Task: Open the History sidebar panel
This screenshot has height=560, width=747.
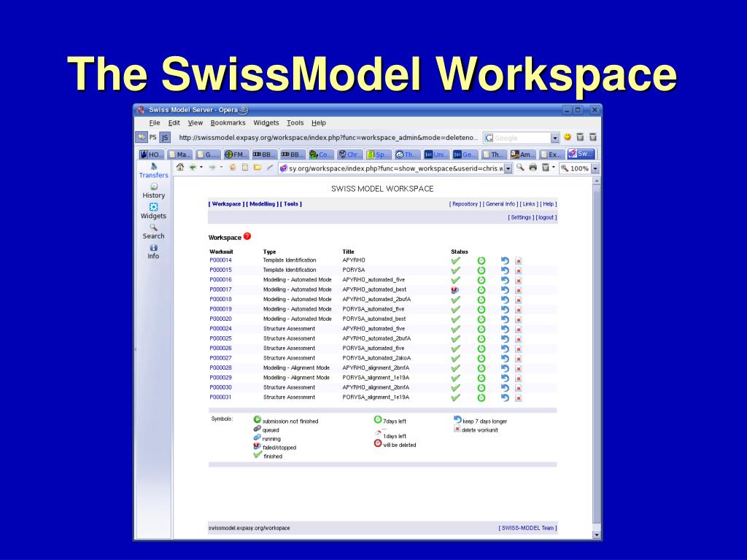Action: pos(153,191)
